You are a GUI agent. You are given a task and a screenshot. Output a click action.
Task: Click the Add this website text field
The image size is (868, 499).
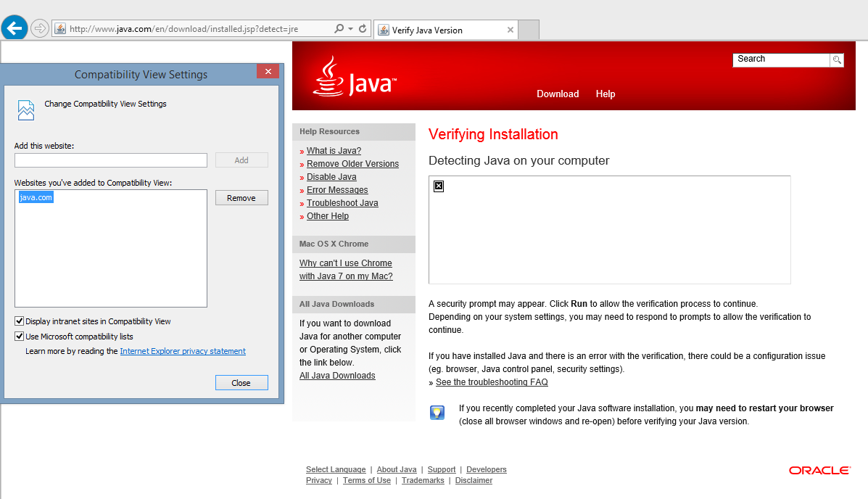pyautogui.click(x=111, y=160)
